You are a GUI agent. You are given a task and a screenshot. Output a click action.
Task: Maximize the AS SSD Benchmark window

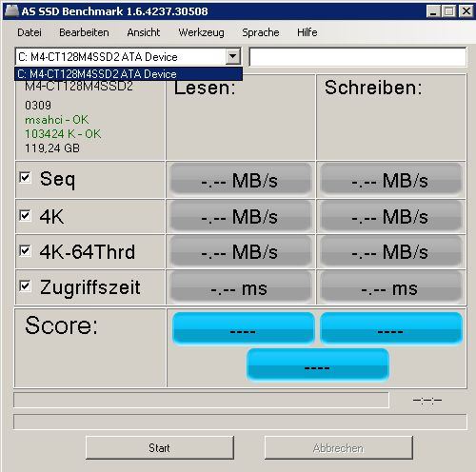click(449, 11)
